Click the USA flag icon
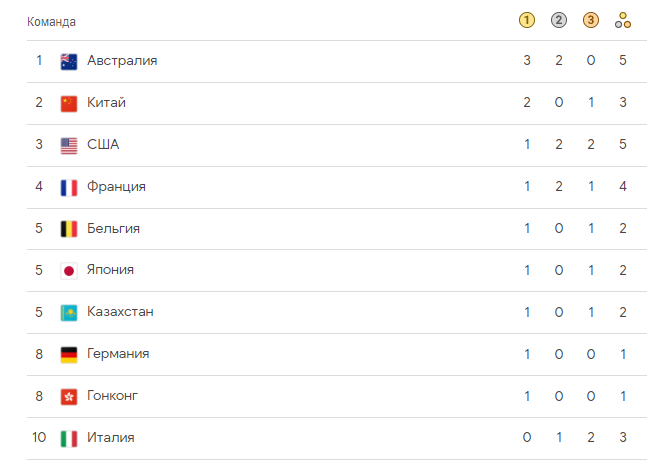The image size is (665, 460). 69,145
